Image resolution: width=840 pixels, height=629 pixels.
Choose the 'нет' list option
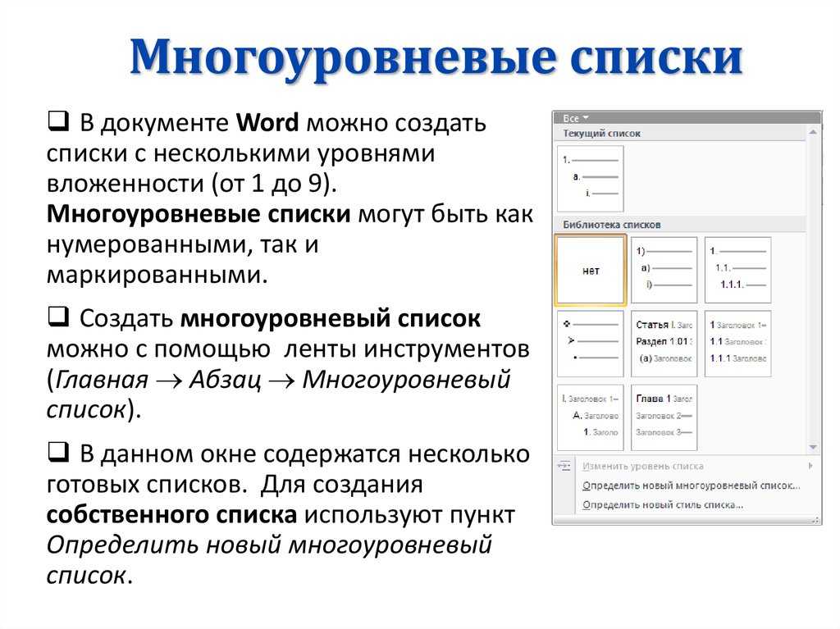coord(591,271)
